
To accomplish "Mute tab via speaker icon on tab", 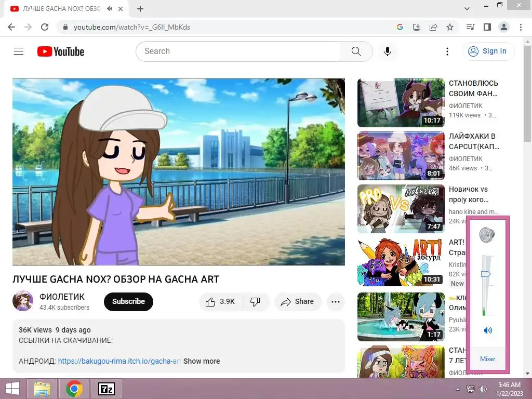I will tap(109, 9).
